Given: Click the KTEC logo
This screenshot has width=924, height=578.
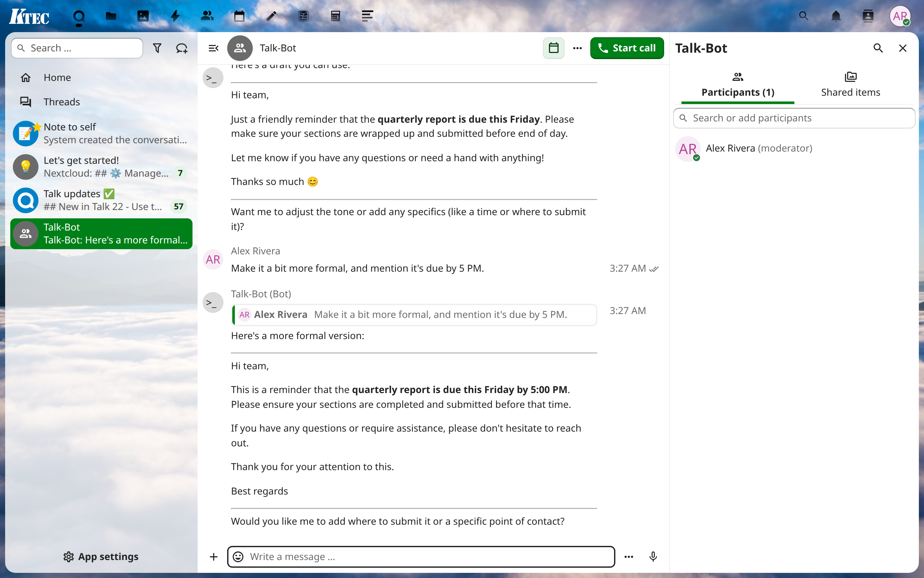Looking at the screenshot, I should (x=30, y=16).
